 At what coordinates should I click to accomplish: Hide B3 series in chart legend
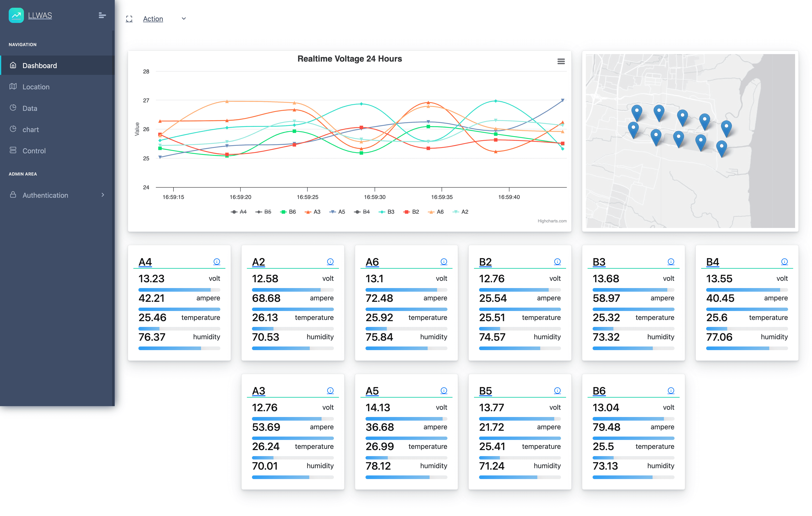(x=387, y=212)
